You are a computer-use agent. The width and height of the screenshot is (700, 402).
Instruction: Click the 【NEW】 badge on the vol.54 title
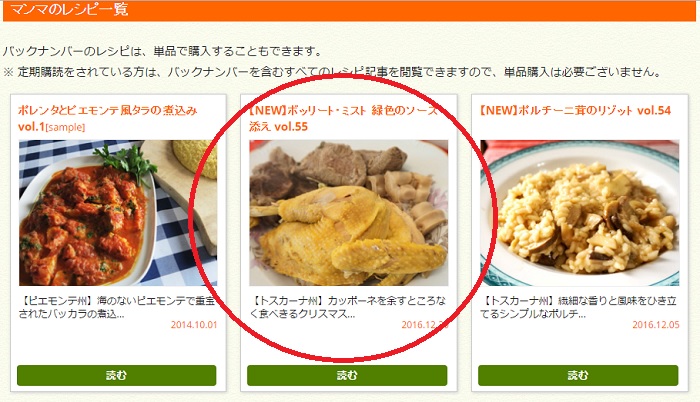(498, 110)
